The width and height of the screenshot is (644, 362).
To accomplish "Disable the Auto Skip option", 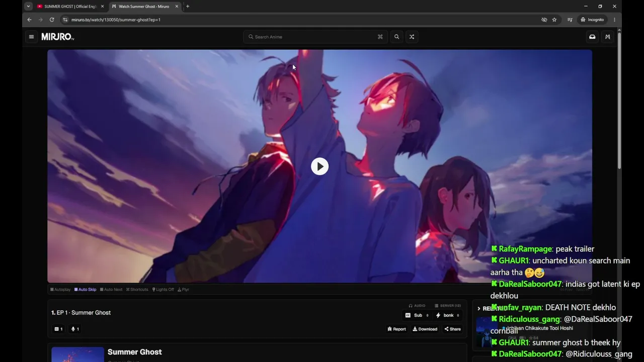I will [85, 290].
